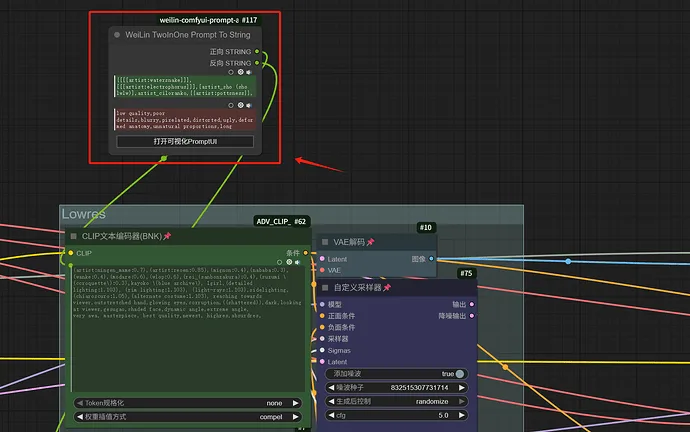
Task: Click the Sigmas input port
Action: (322, 351)
